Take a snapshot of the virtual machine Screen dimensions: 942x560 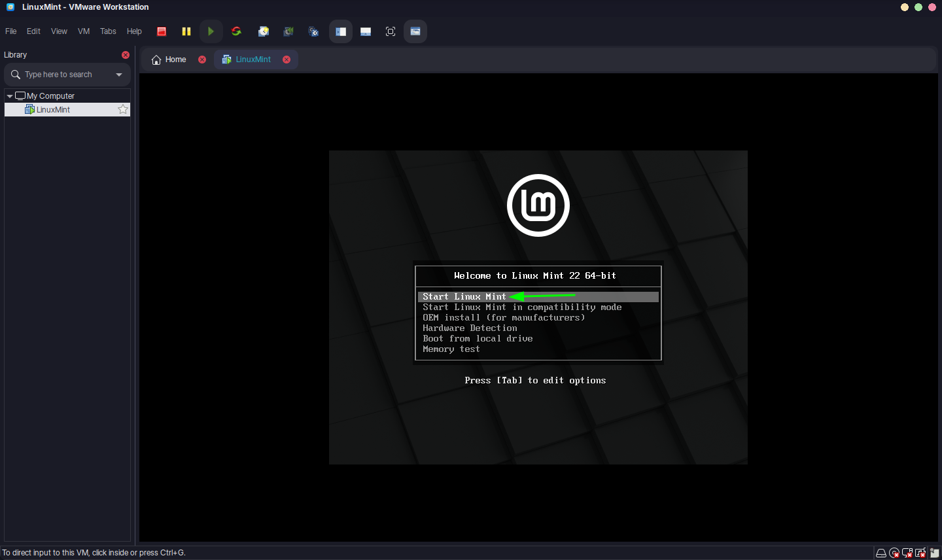(264, 31)
